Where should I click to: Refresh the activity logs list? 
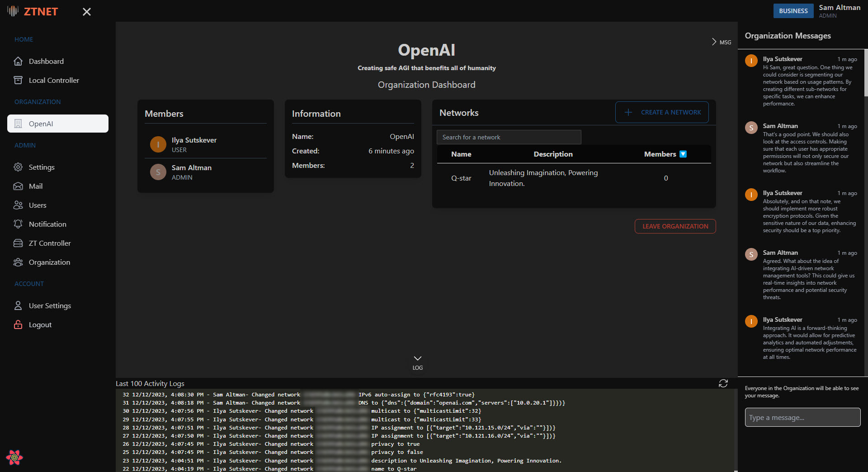(723, 383)
